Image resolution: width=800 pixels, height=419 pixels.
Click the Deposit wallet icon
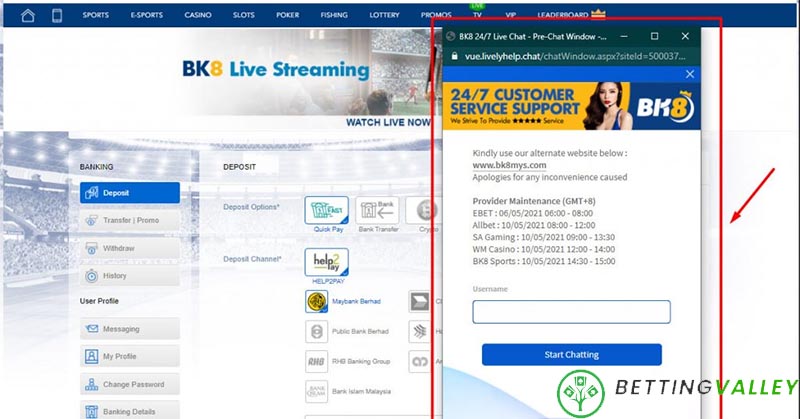point(92,193)
